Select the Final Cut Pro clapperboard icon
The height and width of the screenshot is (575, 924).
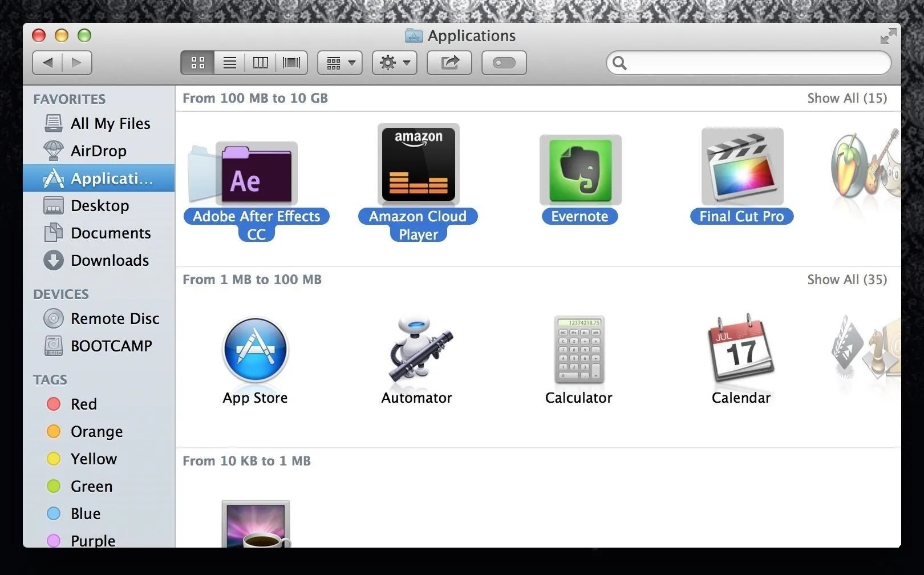point(742,166)
